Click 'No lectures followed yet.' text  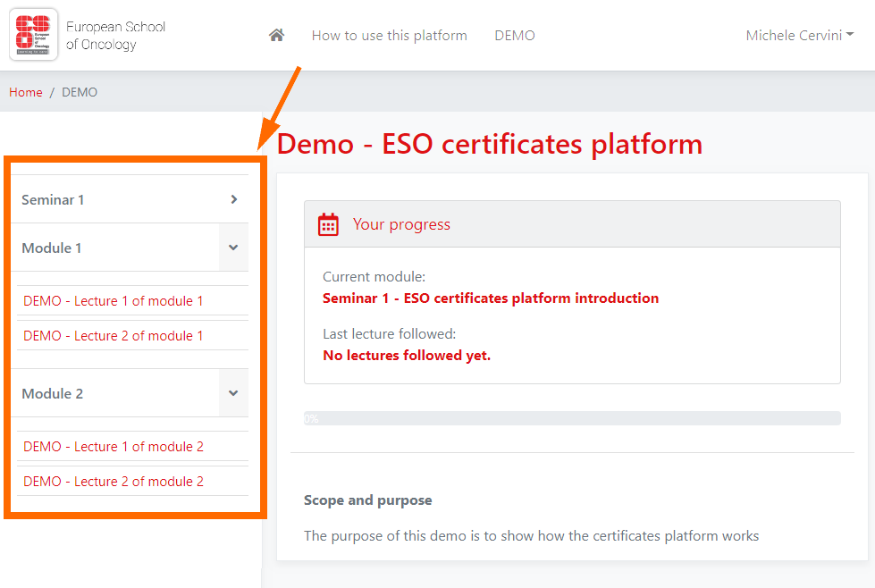[407, 356]
